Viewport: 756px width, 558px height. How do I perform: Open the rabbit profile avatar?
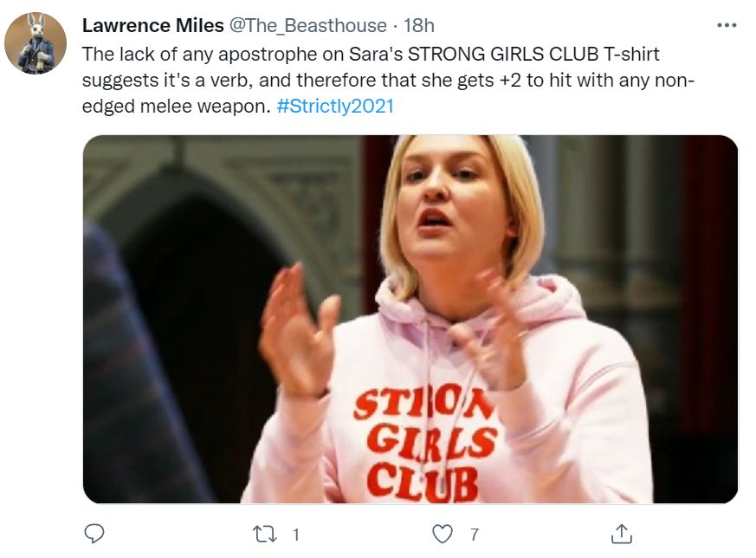tap(36, 43)
